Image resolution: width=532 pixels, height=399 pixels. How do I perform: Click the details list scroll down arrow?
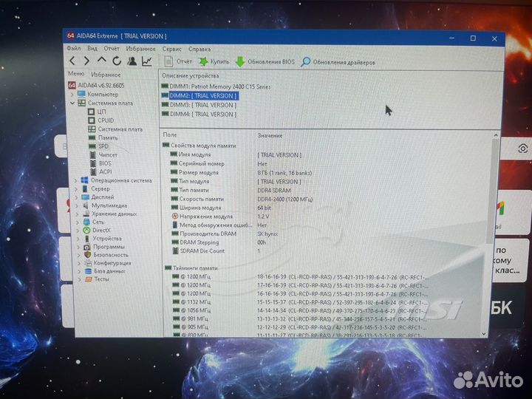tap(484, 334)
